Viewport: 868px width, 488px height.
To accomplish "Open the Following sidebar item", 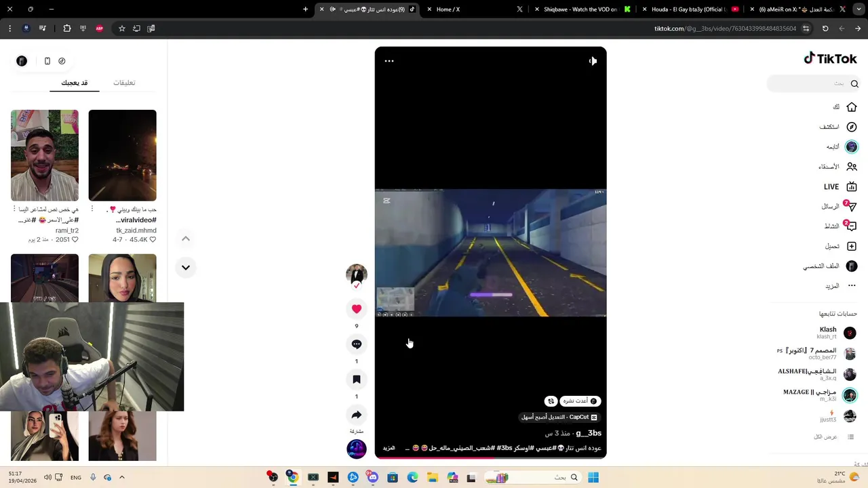I will tap(842, 146).
